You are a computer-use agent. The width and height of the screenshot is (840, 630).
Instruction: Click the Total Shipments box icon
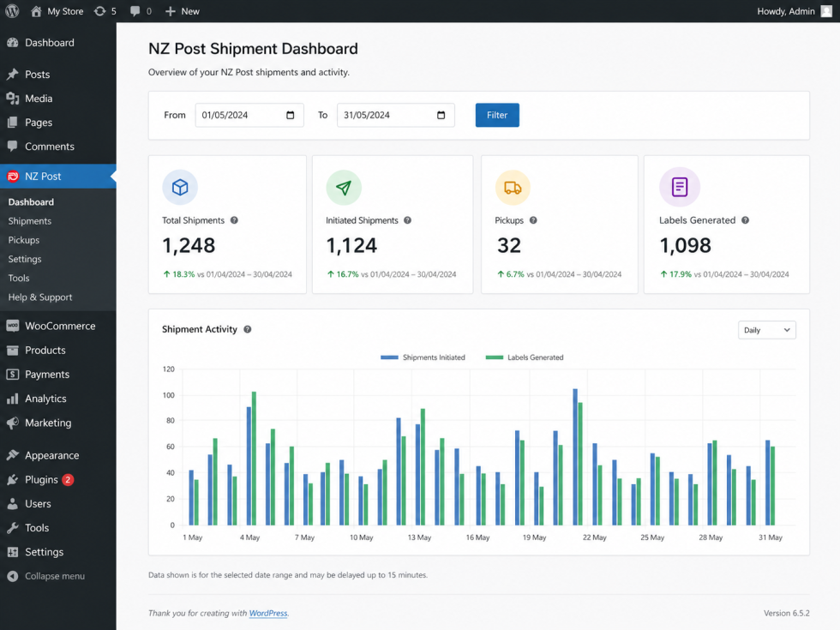pyautogui.click(x=180, y=187)
